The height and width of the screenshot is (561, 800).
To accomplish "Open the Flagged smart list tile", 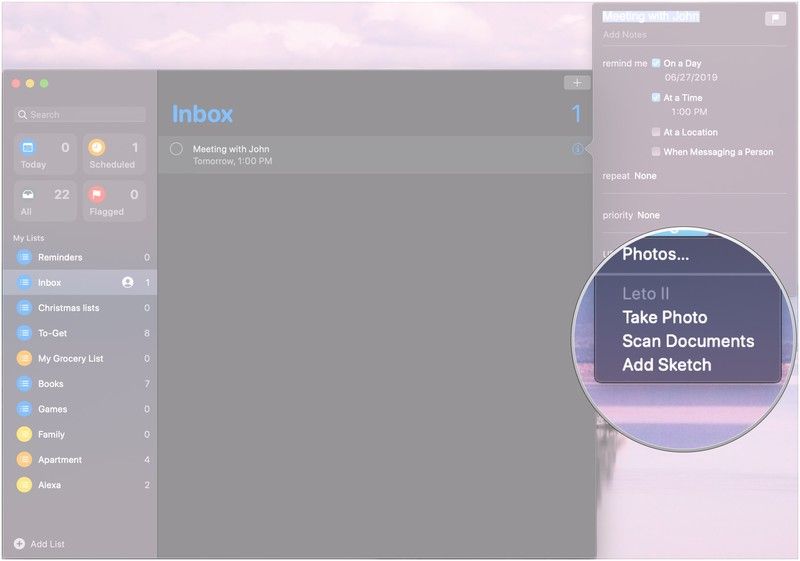I will pyautogui.click(x=114, y=201).
